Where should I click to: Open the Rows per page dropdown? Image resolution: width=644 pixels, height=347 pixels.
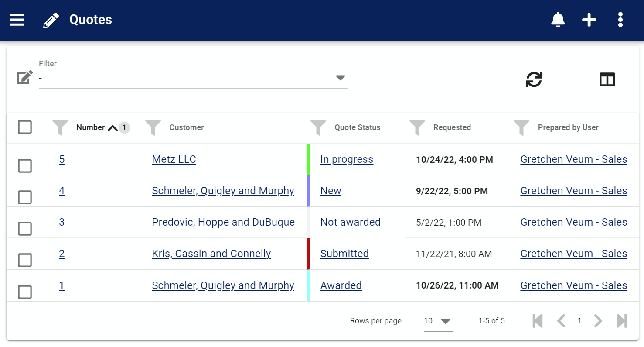[x=438, y=321]
